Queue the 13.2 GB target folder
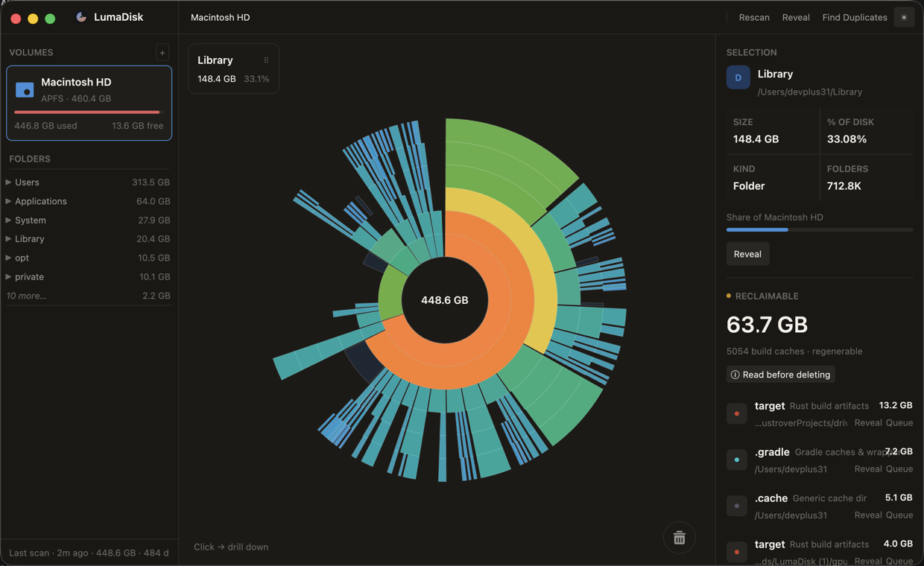 click(899, 423)
